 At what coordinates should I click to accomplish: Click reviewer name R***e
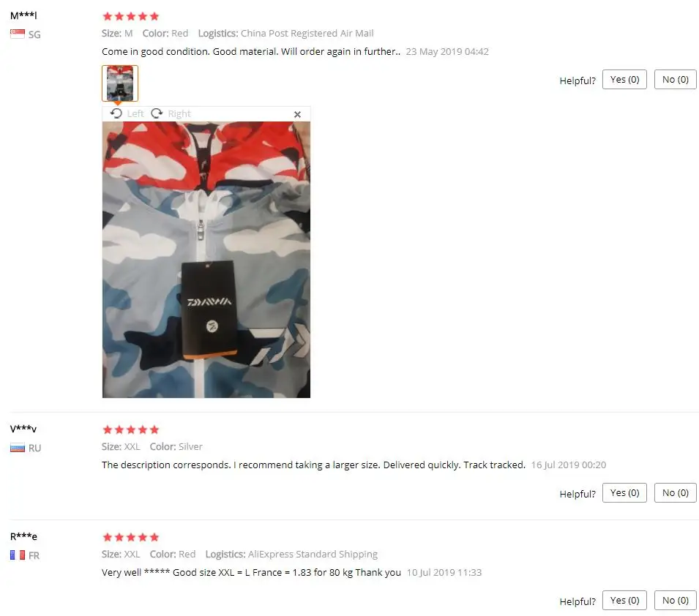click(x=23, y=536)
